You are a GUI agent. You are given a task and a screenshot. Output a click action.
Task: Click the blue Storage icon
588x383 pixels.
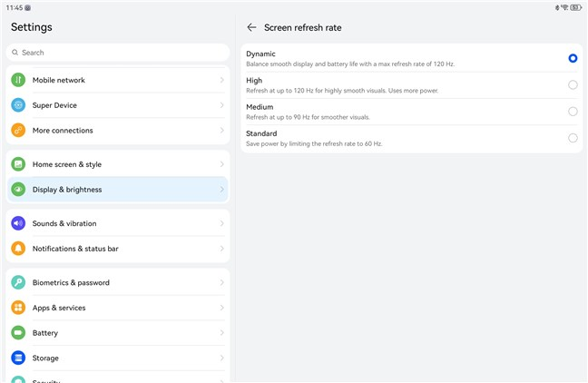click(18, 358)
